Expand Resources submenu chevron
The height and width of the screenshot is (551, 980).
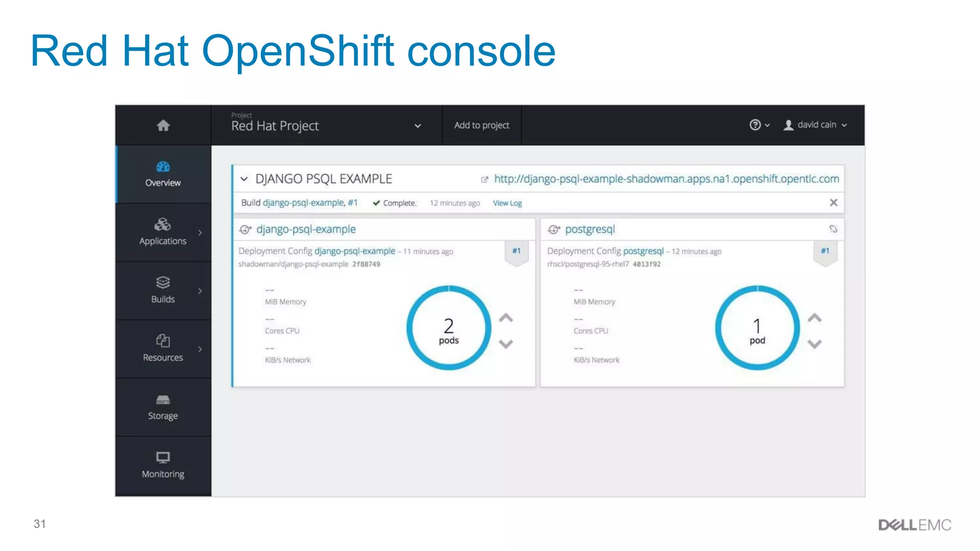tap(200, 349)
